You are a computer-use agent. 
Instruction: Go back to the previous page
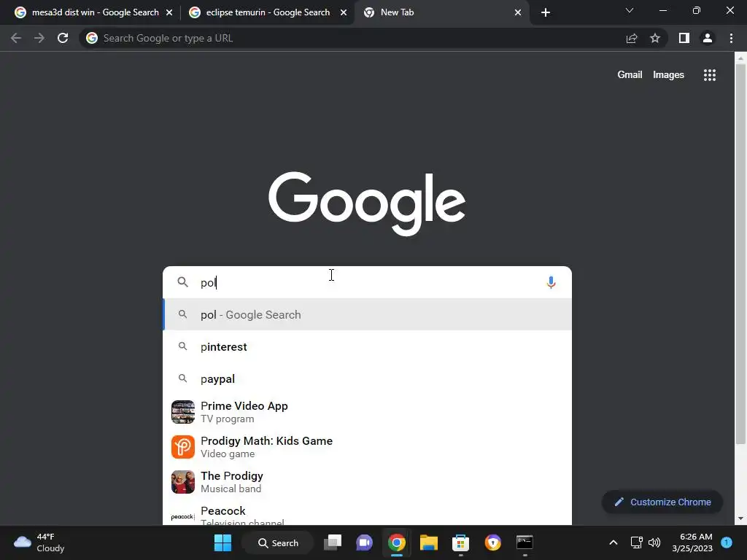pos(16,38)
